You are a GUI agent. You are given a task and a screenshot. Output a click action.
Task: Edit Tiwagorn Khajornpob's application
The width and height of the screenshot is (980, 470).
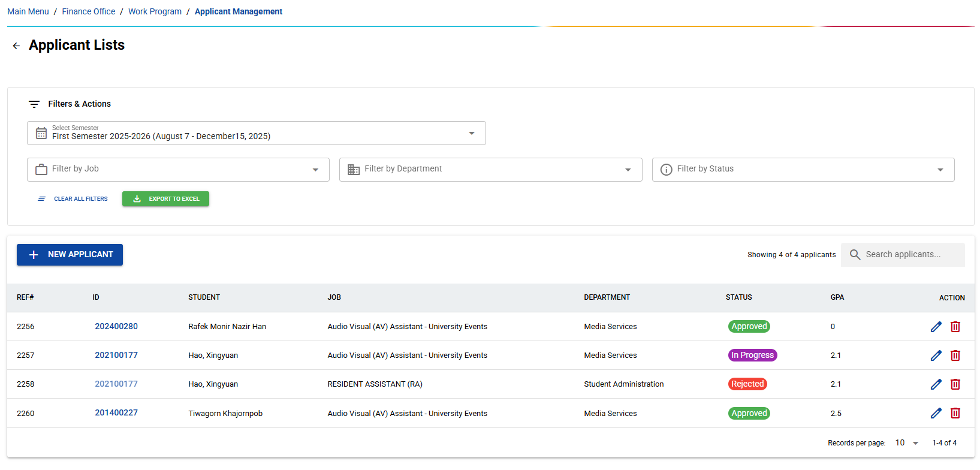tap(936, 413)
